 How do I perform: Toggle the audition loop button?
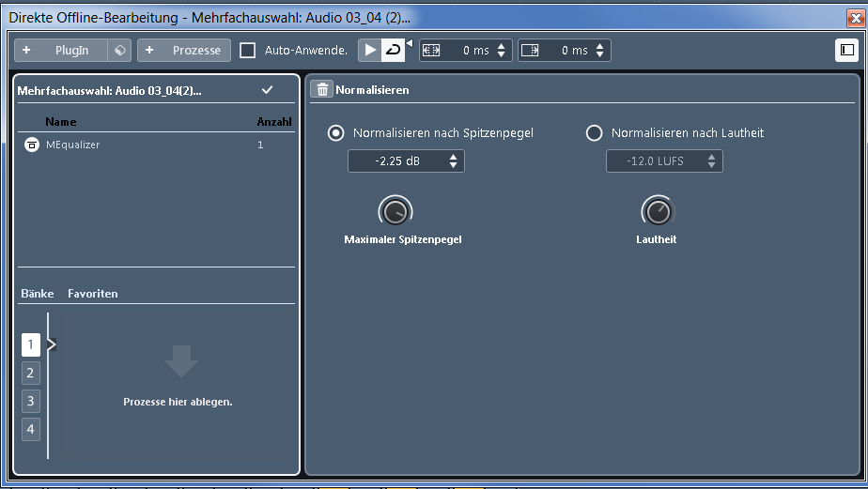pyautogui.click(x=394, y=51)
